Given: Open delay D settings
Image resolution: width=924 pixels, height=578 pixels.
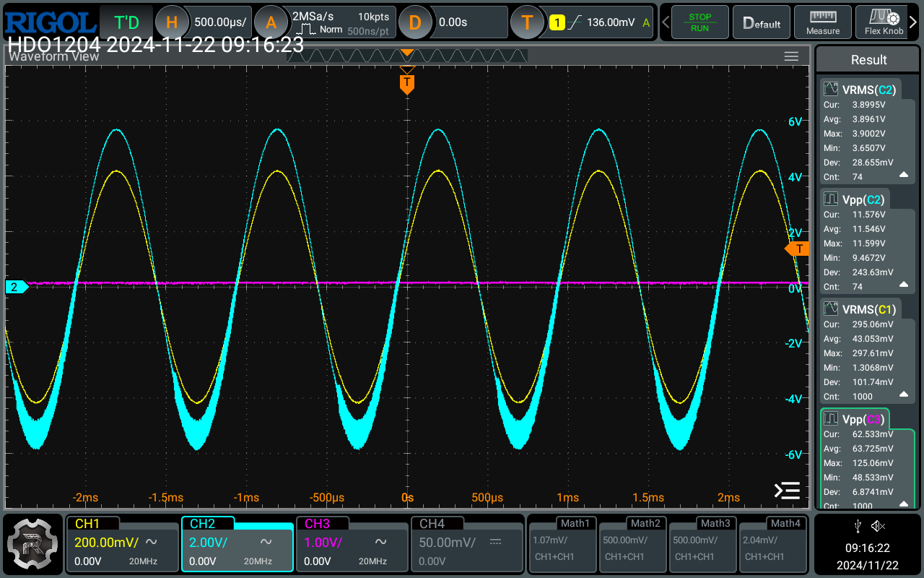Looking at the screenshot, I should click(x=414, y=22).
